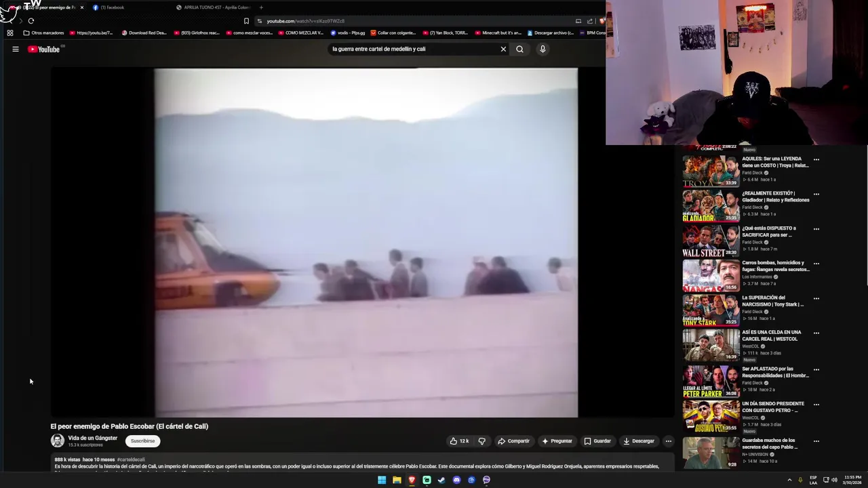Switch to the APRILIA TUONO 457 tab
The width and height of the screenshot is (868, 488).
click(x=214, y=7)
